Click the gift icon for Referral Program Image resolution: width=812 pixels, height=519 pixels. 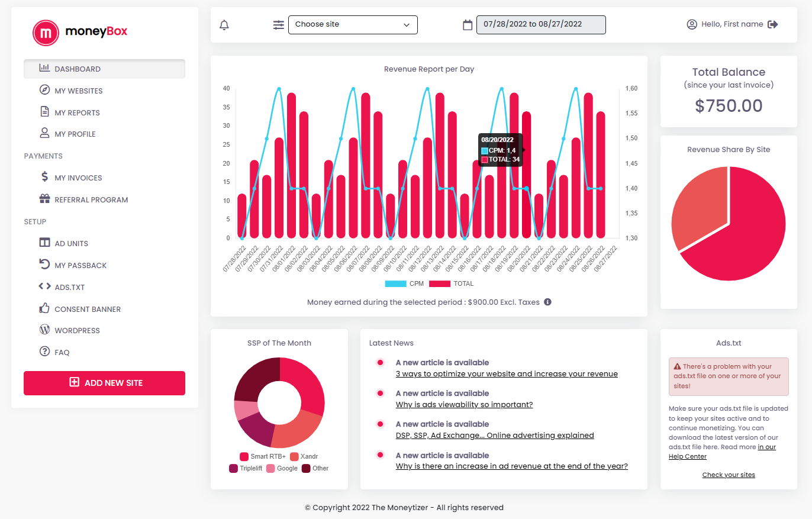(44, 199)
